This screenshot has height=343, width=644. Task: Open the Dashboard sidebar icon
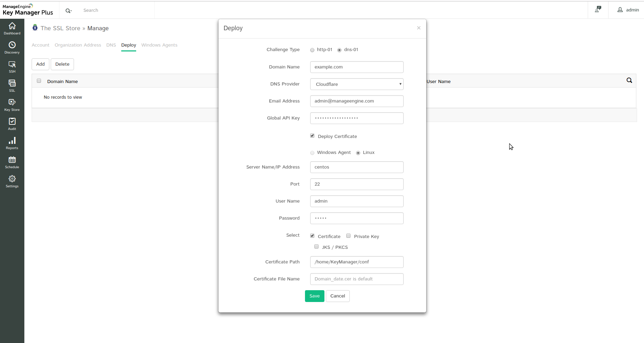pos(12,28)
